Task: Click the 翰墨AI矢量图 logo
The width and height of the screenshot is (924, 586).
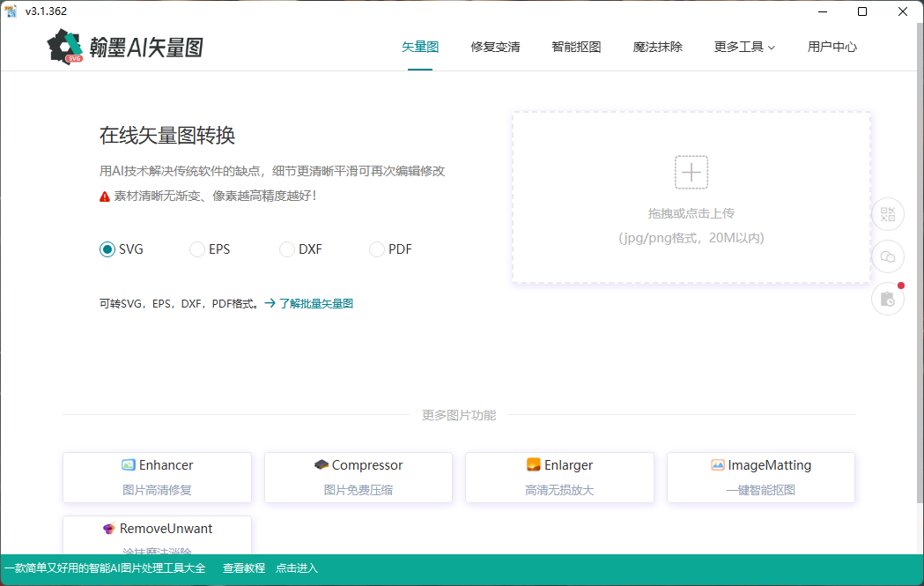Action: click(124, 46)
